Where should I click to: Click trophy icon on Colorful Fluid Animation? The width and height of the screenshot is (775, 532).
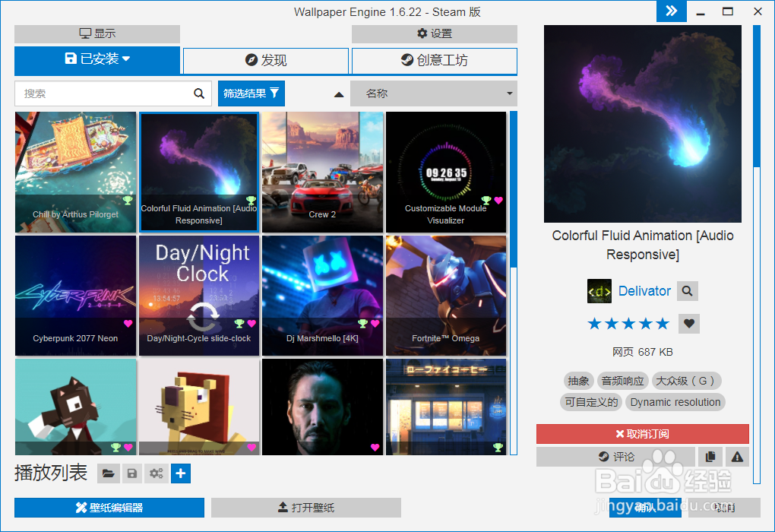tap(251, 200)
